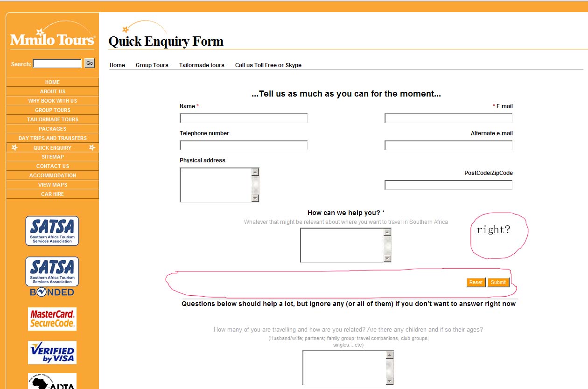
Task: Click the help message box scrollbar up arrow
Action: coord(387,232)
